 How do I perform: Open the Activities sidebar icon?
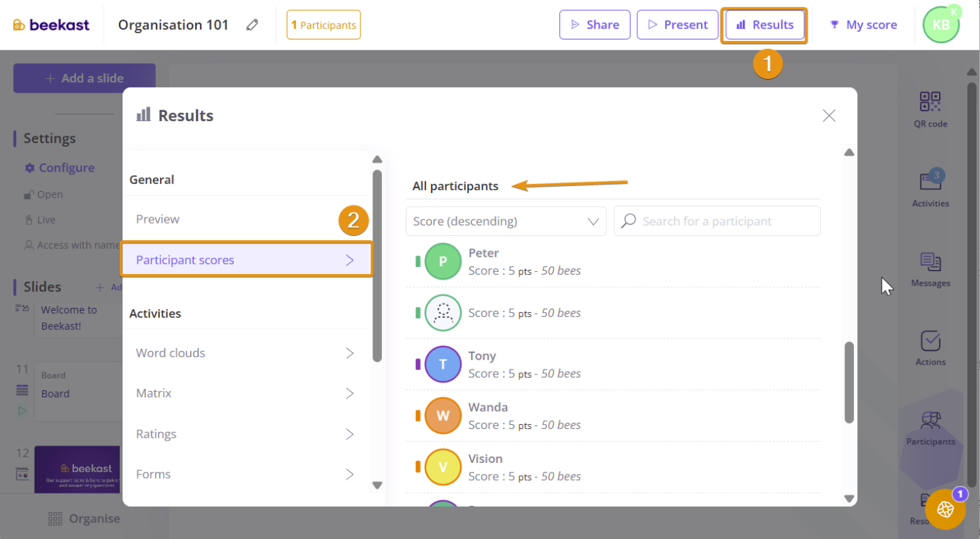point(930,183)
